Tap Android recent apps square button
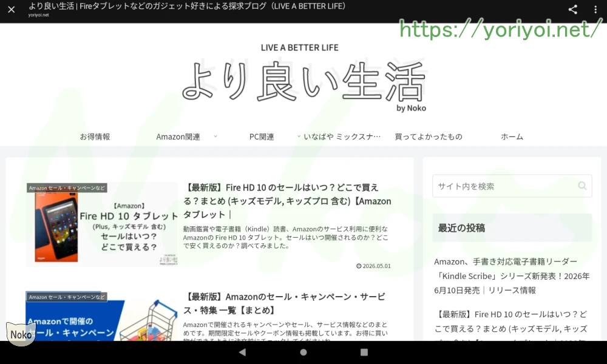The width and height of the screenshot is (607, 364). (364, 352)
